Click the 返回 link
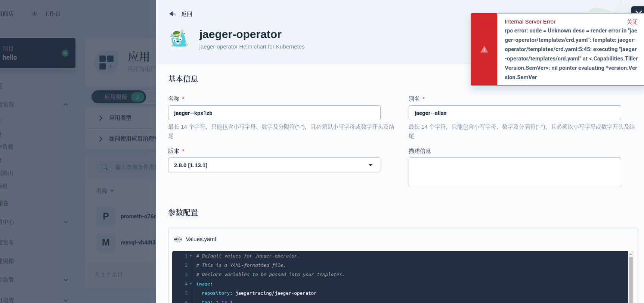Screen dimensions: 644x303 (187, 14)
